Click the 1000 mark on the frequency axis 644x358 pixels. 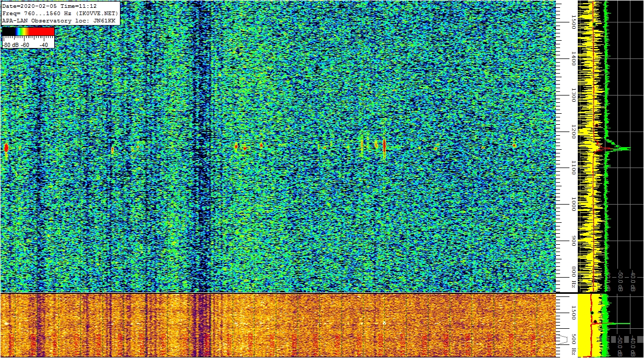(x=573, y=204)
